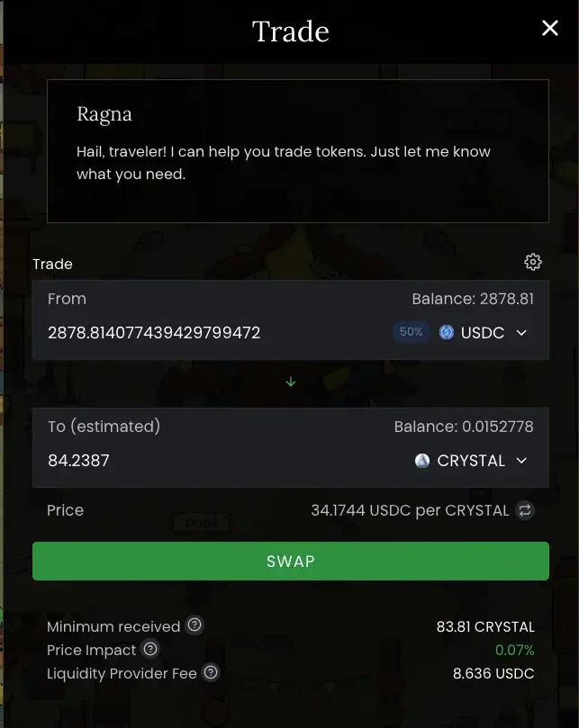Click the Ragna dialogue message box
Image resolution: width=579 pixels, height=728 pixels.
click(298, 151)
